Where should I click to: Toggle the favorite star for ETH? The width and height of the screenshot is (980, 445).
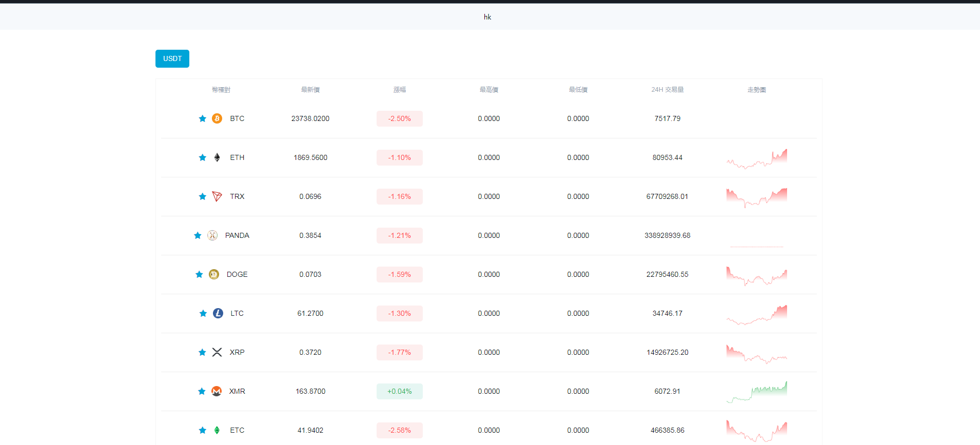click(x=203, y=157)
